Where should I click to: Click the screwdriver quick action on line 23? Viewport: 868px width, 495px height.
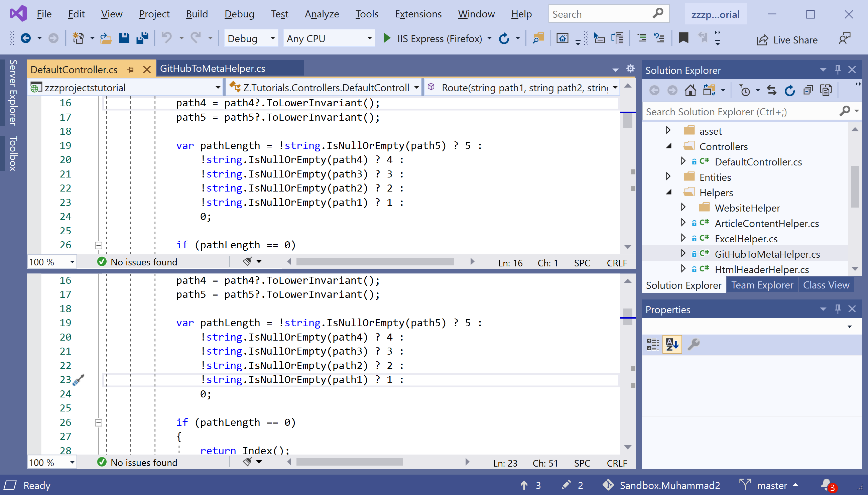79,380
